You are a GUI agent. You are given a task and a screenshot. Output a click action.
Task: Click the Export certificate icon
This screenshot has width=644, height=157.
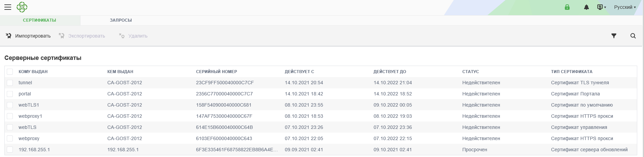62,36
